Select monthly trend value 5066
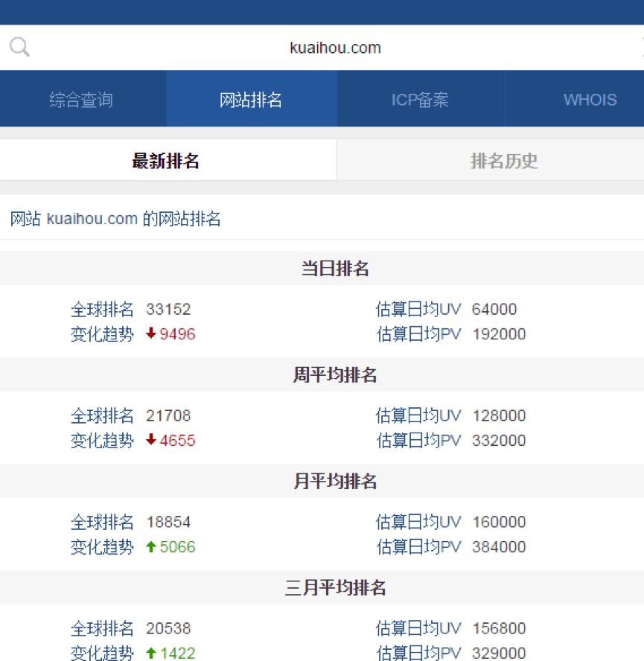The height and width of the screenshot is (661, 644). [x=177, y=547]
